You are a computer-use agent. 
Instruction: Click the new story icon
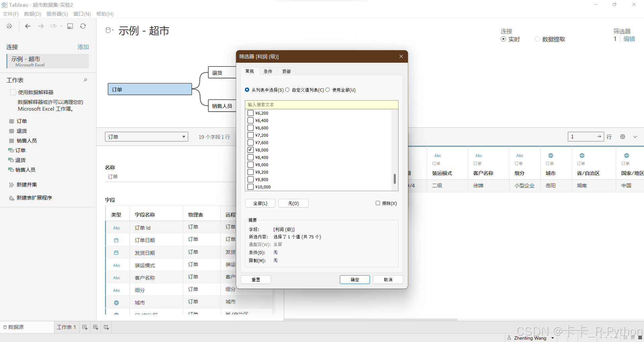click(106, 327)
